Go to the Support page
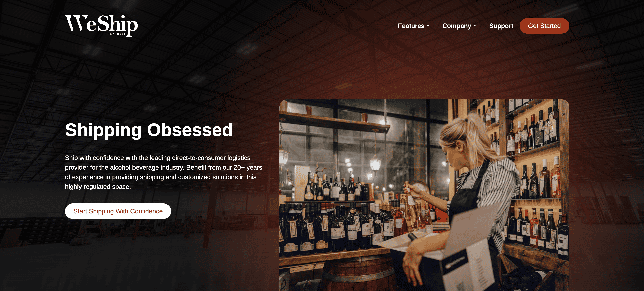The width and height of the screenshot is (644, 291). click(x=501, y=26)
